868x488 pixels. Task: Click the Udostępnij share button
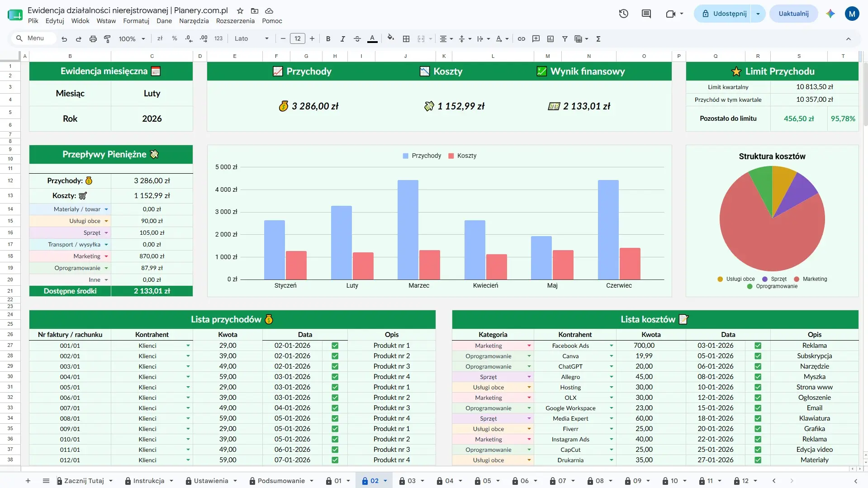(x=724, y=14)
